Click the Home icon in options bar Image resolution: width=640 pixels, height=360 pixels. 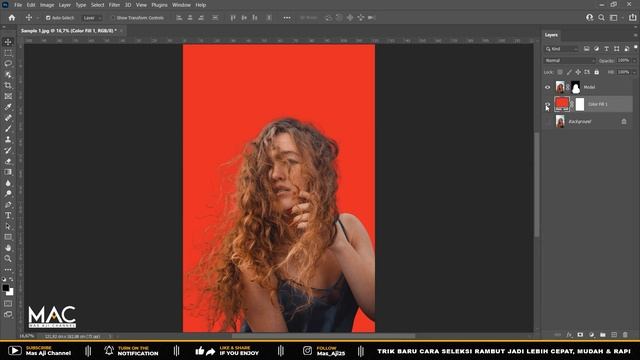(12, 18)
